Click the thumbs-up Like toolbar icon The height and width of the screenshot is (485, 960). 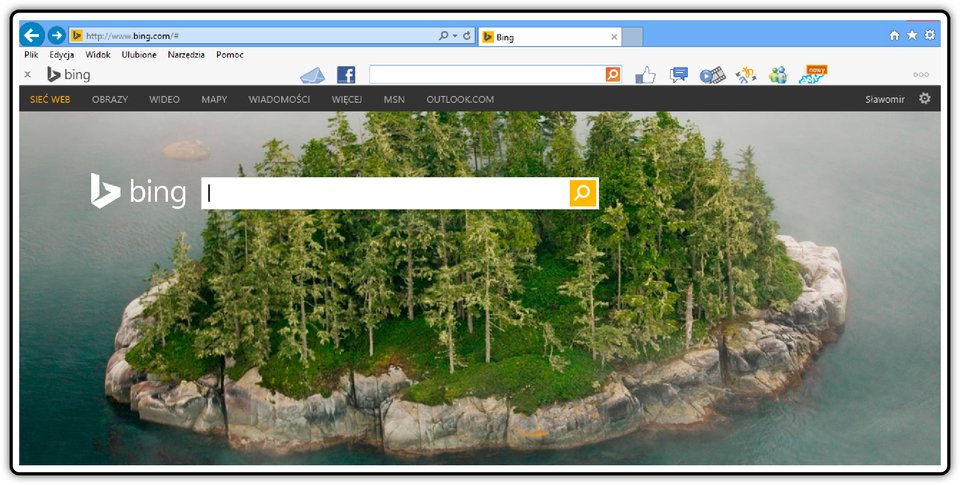[x=645, y=75]
